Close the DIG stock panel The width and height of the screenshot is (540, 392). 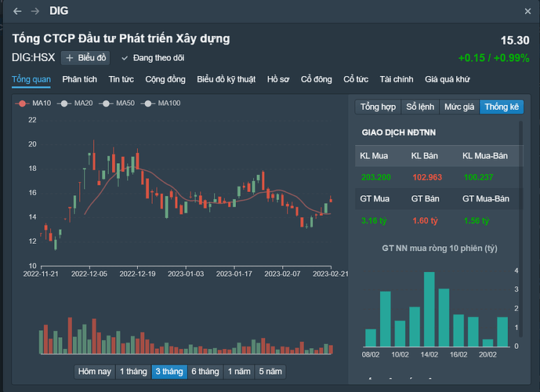527,11
